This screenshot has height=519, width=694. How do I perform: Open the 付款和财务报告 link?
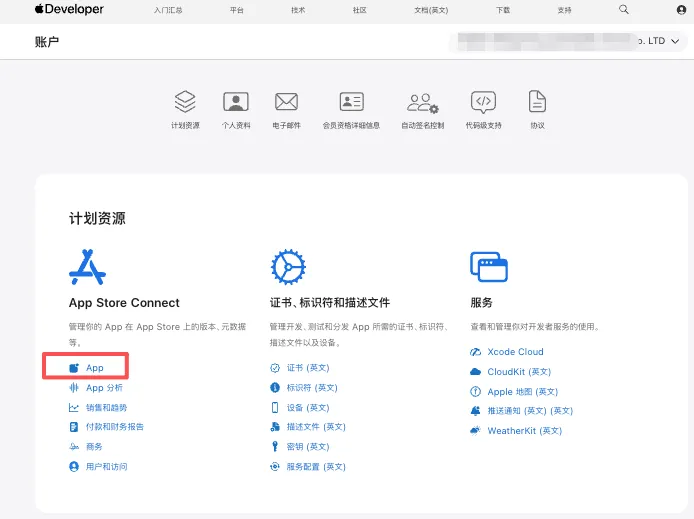click(115, 427)
